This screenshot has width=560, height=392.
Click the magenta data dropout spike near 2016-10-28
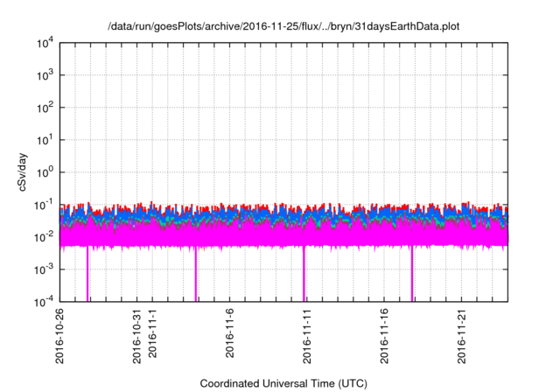(x=87, y=274)
